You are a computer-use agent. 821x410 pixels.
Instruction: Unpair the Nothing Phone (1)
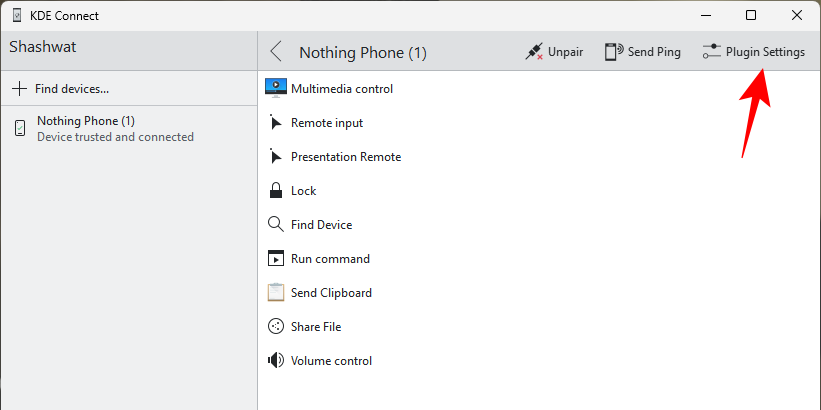point(554,52)
